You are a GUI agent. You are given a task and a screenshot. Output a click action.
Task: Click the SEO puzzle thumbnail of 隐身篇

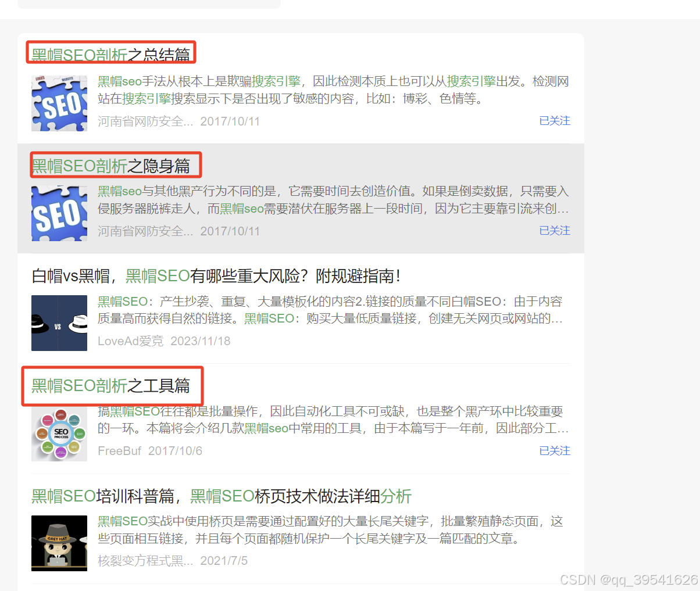[59, 213]
